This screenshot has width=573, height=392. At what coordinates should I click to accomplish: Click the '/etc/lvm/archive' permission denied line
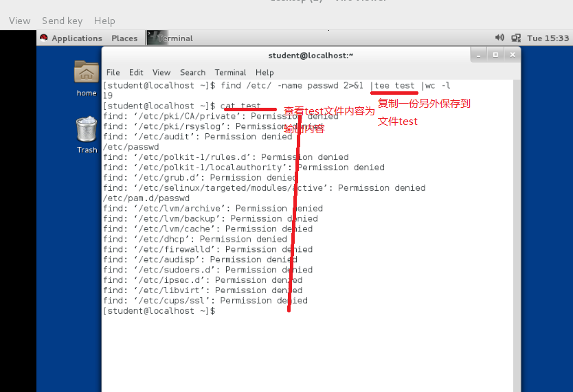(213, 209)
